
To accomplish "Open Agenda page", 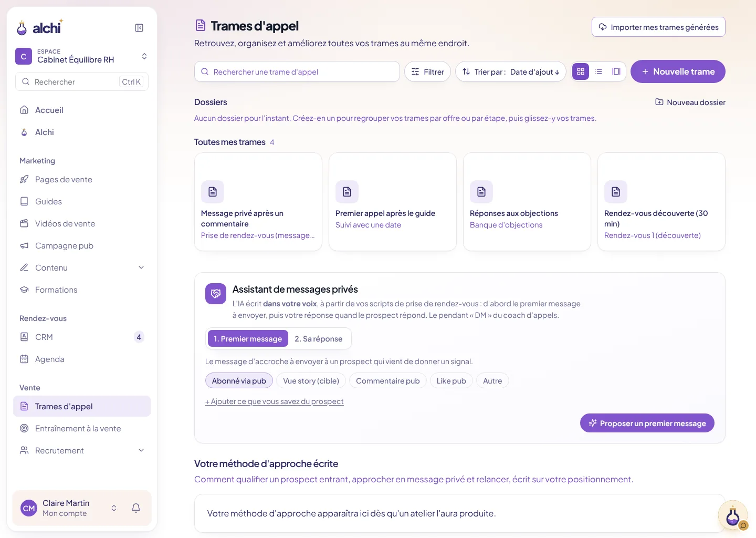I will pyautogui.click(x=82, y=359).
